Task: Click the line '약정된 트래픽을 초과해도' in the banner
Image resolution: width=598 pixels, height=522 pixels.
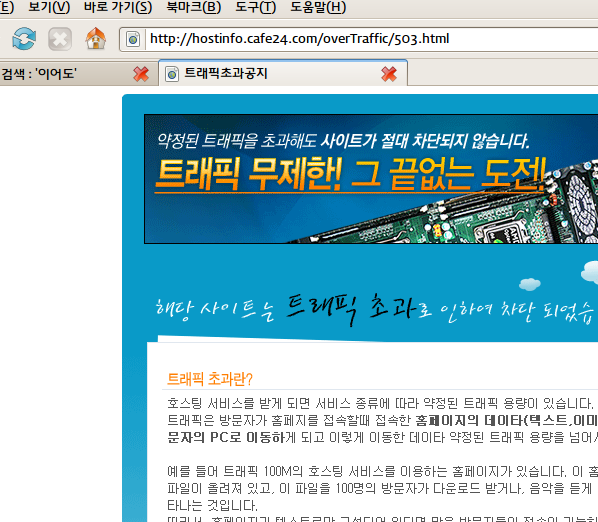Action: tap(237, 141)
